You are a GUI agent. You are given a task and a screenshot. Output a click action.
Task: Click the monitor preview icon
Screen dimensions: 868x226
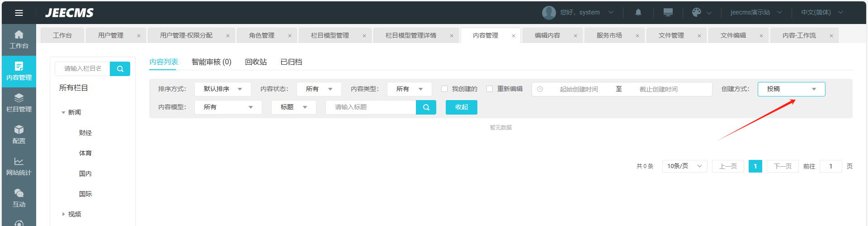(668, 12)
